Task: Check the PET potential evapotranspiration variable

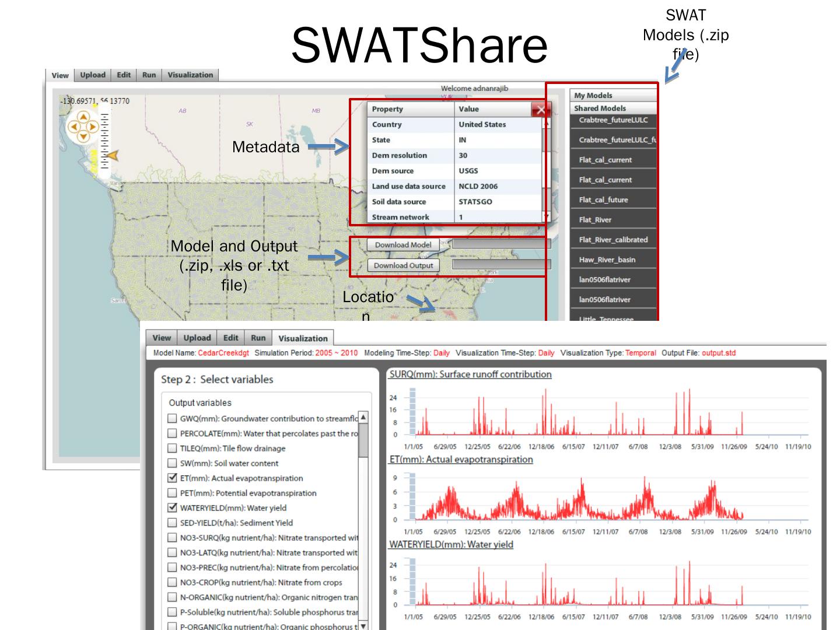Action: point(172,493)
